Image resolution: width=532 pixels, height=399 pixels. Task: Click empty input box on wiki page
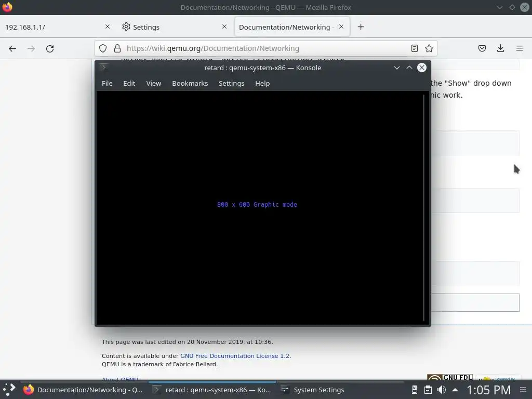[x=475, y=303]
